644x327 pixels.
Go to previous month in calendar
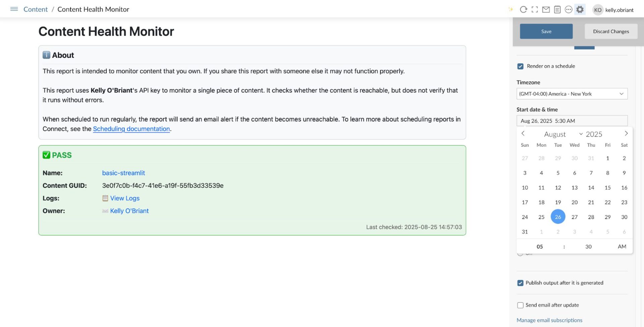523,134
